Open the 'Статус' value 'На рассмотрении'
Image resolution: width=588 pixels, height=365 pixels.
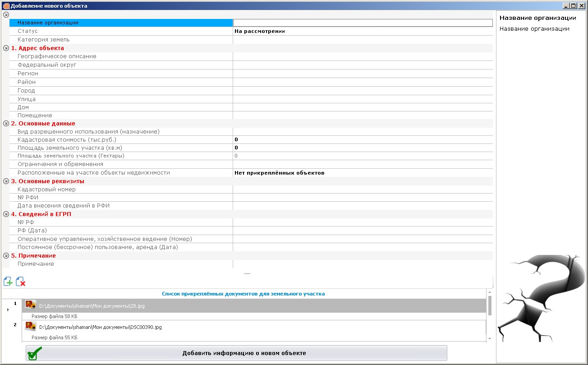[x=260, y=31]
